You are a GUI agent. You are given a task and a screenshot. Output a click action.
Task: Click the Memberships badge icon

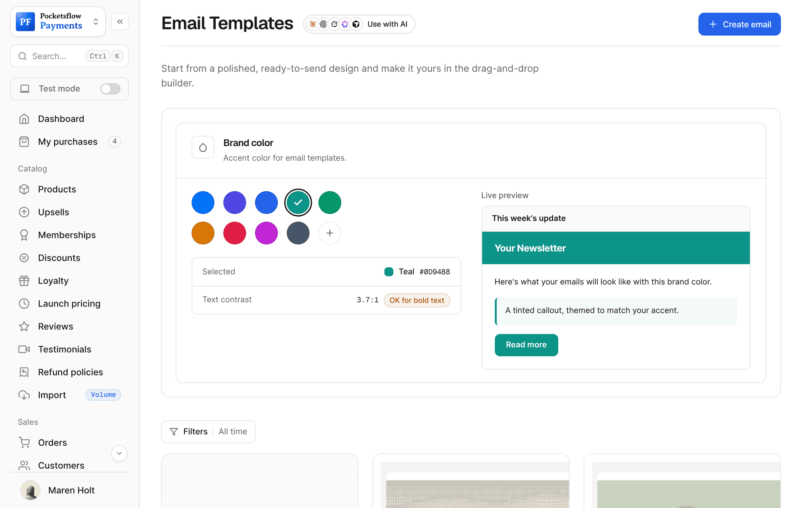tap(24, 235)
